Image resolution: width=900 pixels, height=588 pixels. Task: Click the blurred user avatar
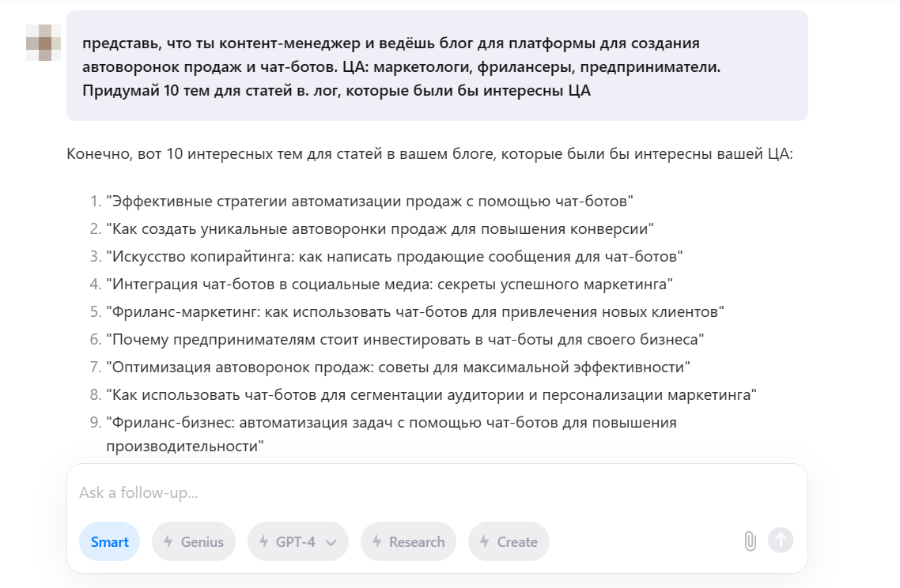tap(43, 43)
